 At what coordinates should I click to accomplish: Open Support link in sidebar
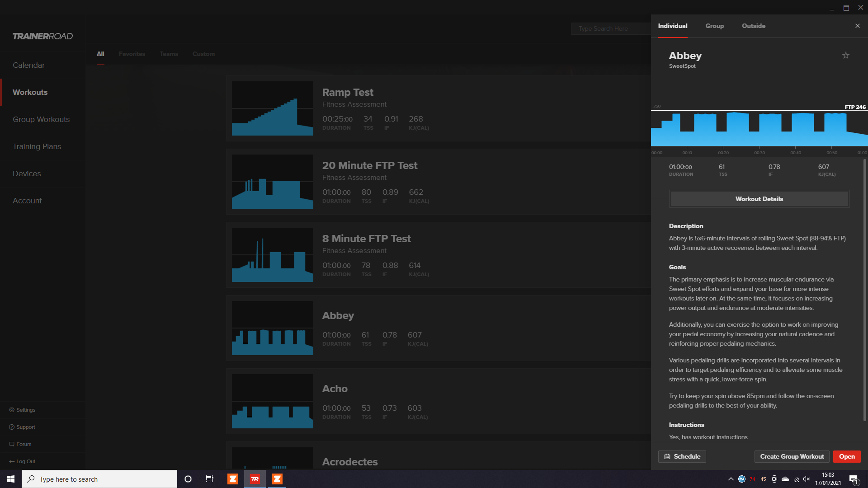click(x=22, y=427)
